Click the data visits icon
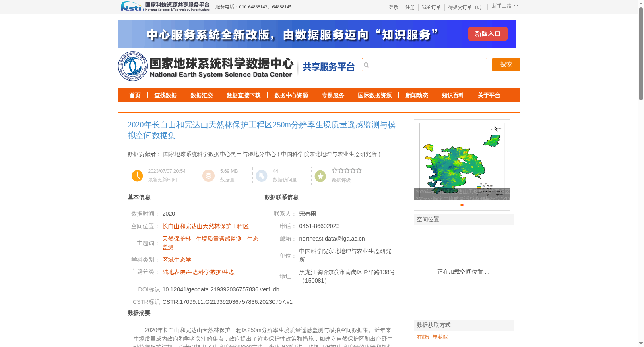 coord(262,176)
